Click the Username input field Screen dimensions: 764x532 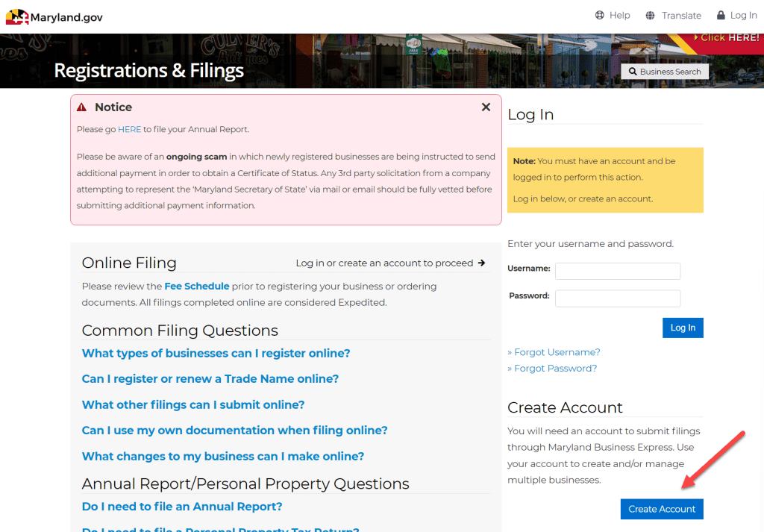[618, 271]
